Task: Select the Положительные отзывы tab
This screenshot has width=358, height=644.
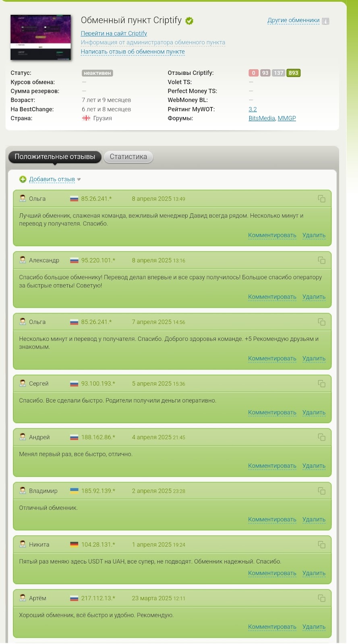Action: [55, 157]
